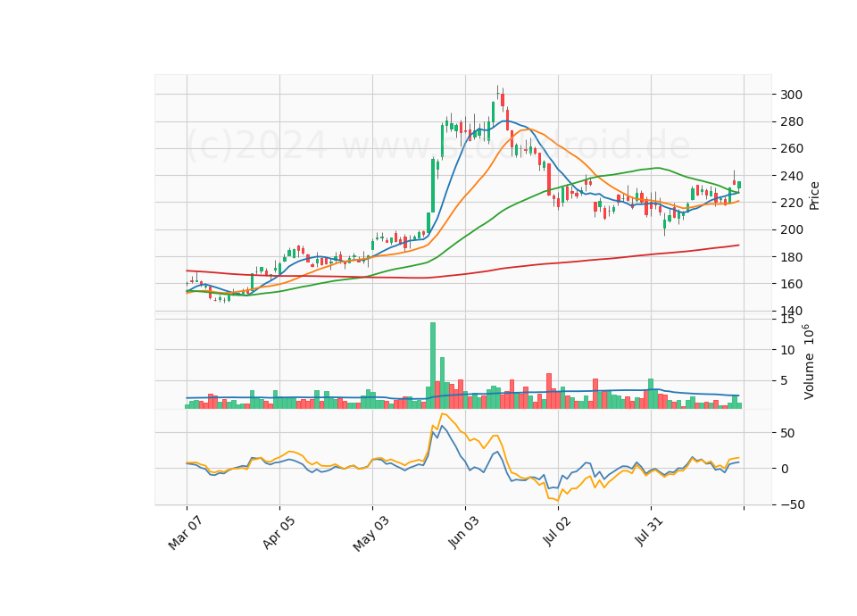Click the tallest green volume bar
The height and width of the screenshot is (616, 857).
click(x=433, y=365)
